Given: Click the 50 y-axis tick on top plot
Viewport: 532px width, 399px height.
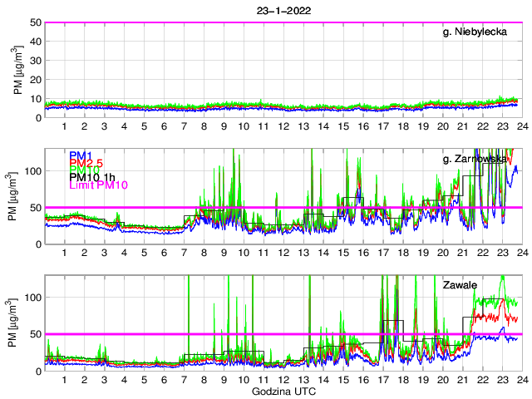Looking at the screenshot, I should pos(36,22).
